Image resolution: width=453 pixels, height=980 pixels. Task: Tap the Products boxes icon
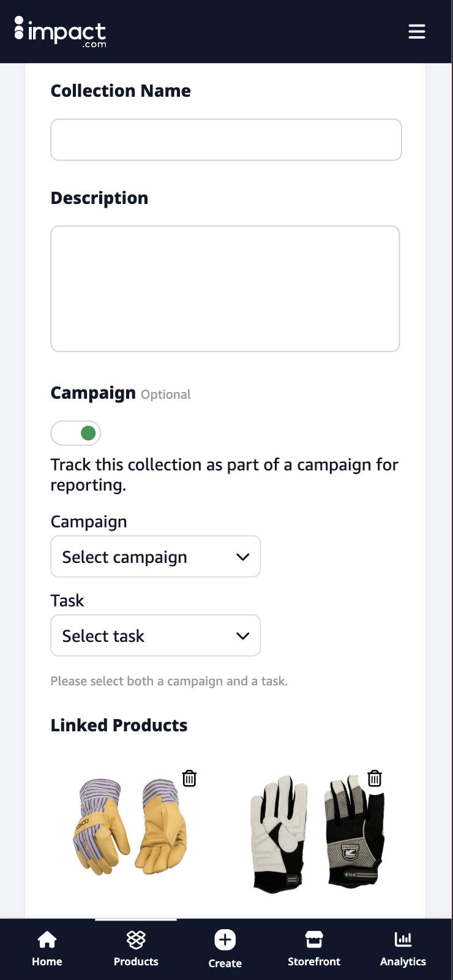pos(136,940)
